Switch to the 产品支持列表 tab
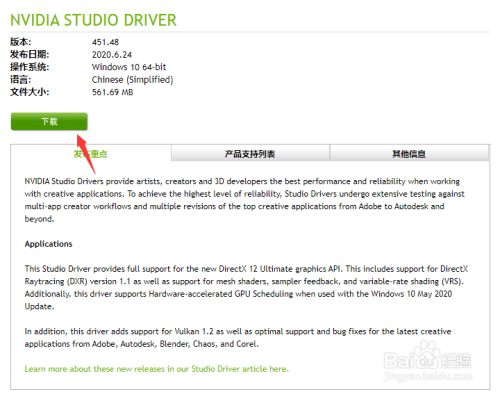500x394 pixels. click(250, 153)
